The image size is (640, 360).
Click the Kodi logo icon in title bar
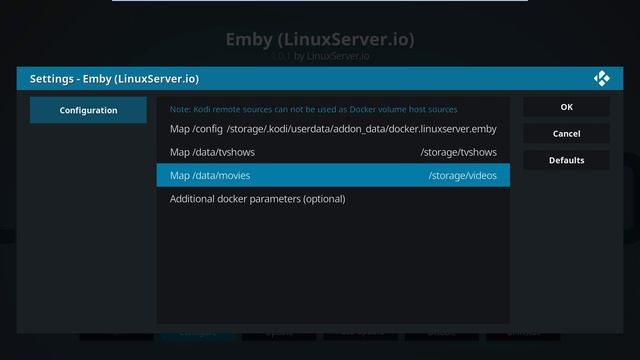[x=602, y=78]
